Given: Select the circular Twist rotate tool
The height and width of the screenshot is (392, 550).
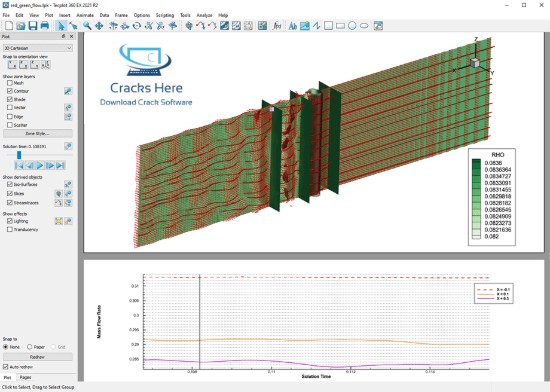Looking at the screenshot, I should 137,26.
